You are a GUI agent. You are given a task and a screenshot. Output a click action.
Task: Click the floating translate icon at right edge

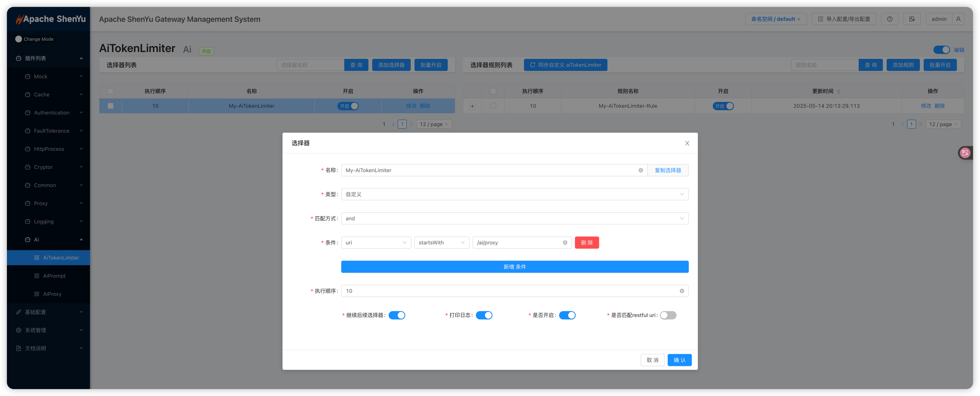965,153
